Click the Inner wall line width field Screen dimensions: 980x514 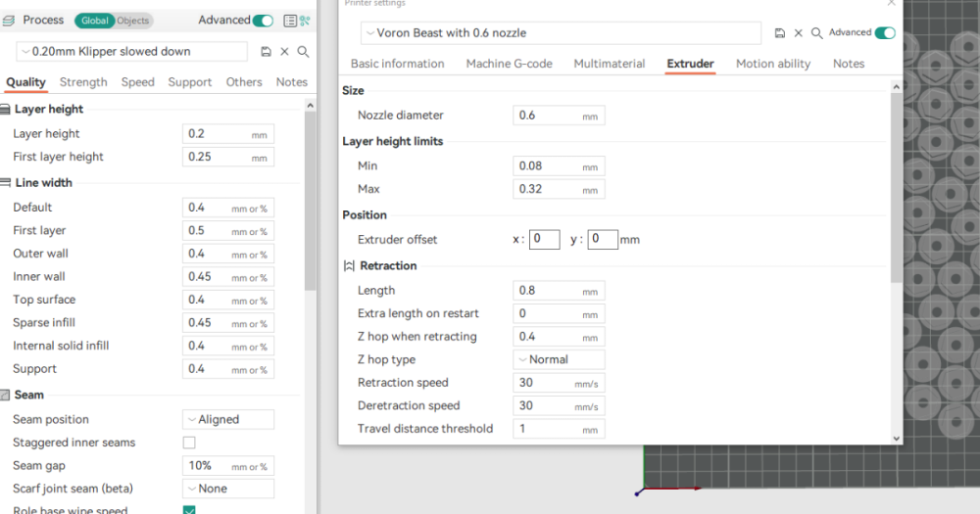(x=228, y=277)
